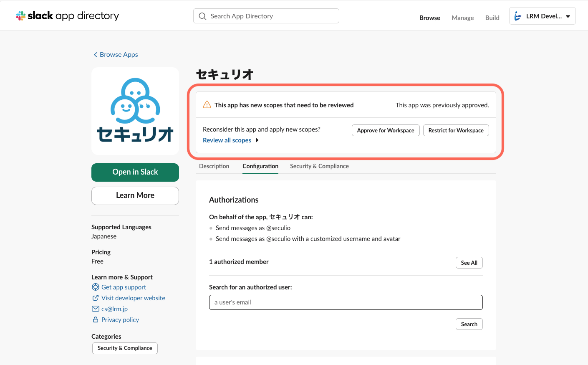Switch to the Description tab
Image resolution: width=588 pixels, height=365 pixels.
click(214, 166)
